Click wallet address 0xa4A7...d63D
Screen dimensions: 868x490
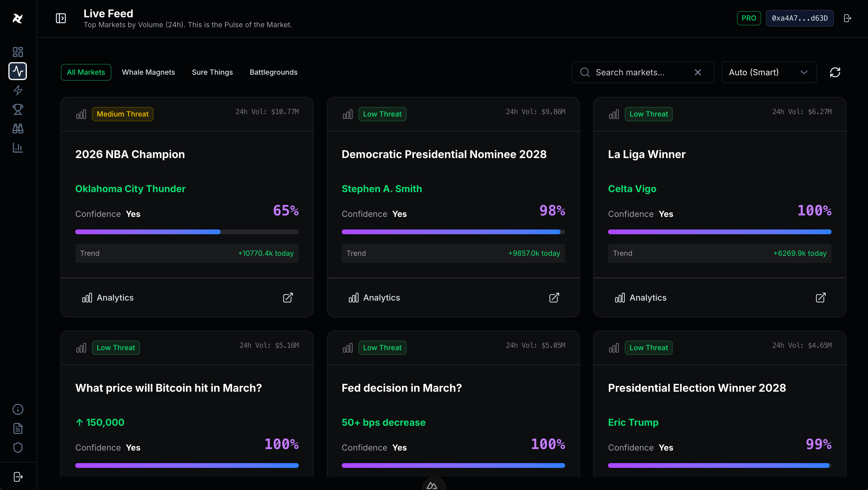pos(800,18)
